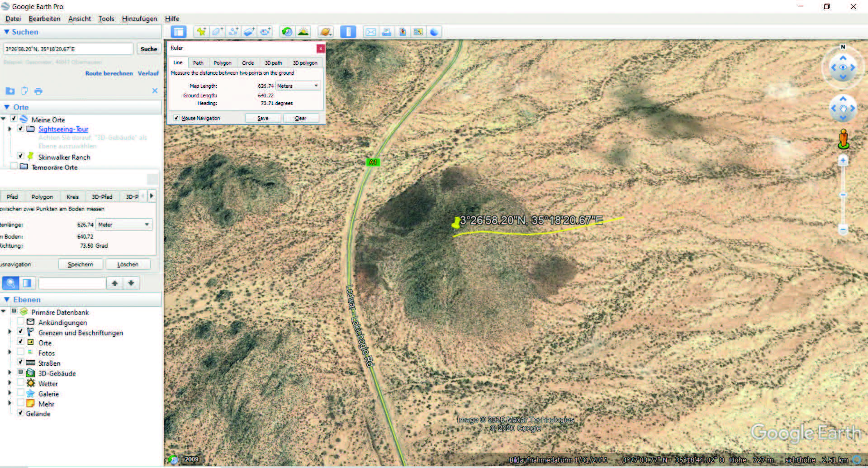Expand the Sightseeing-Tour folder
Screen dimensions: 868x468
(x=9, y=129)
